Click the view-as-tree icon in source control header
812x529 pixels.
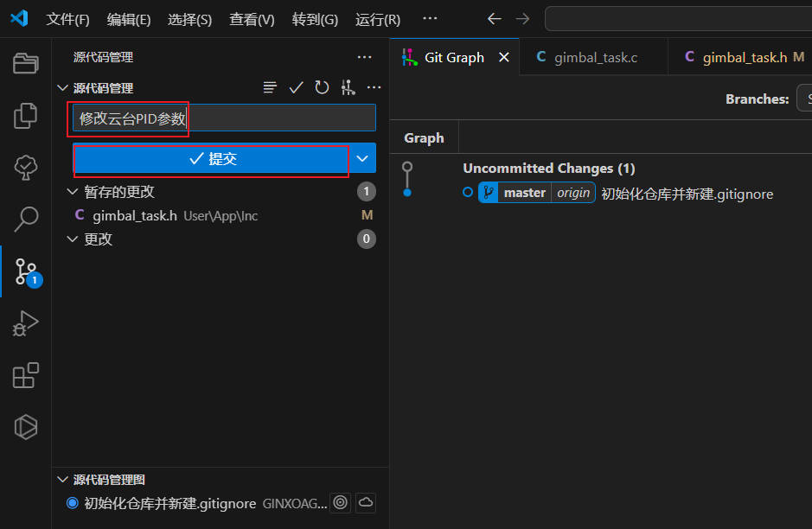(x=271, y=87)
